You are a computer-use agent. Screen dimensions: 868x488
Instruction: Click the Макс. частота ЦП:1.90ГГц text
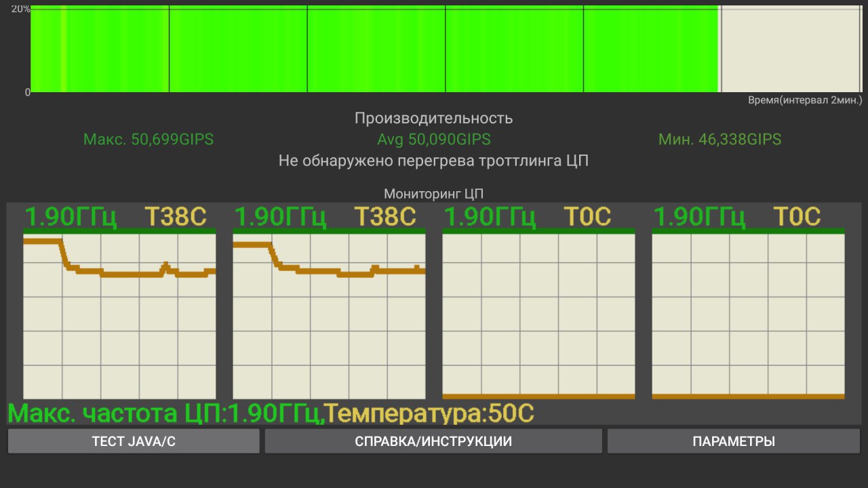pos(165,413)
